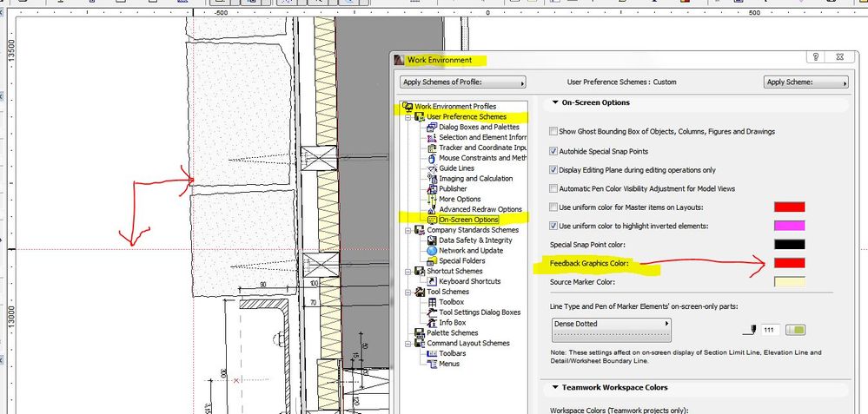Click pen icon beside the 111 field
This screenshot has height=414, width=868.
tap(752, 330)
